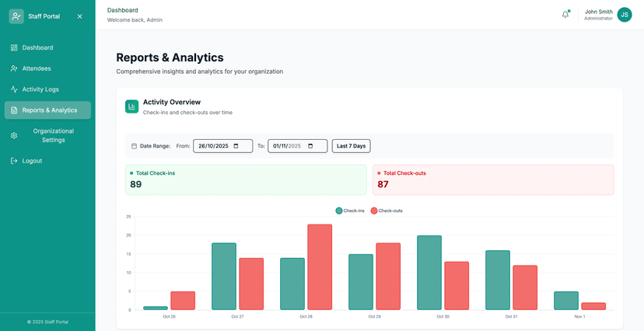
Task: Click the notification bell icon
Action: (565, 15)
